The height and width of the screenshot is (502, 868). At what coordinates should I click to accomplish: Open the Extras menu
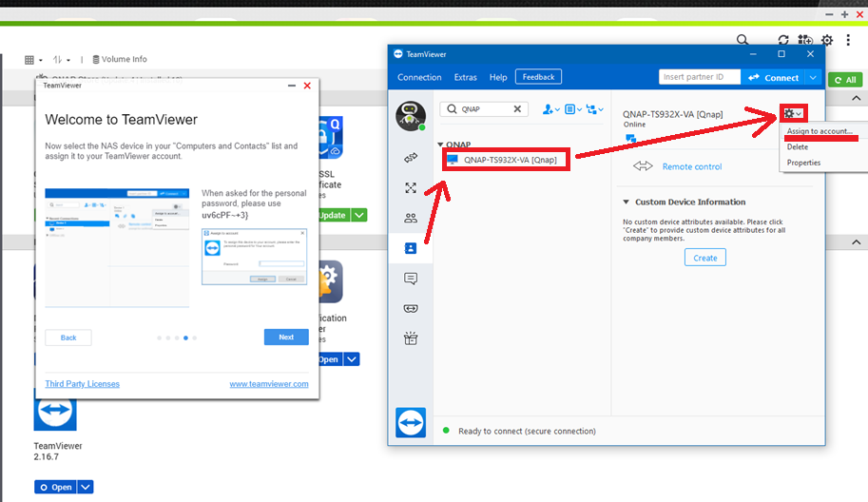click(465, 77)
